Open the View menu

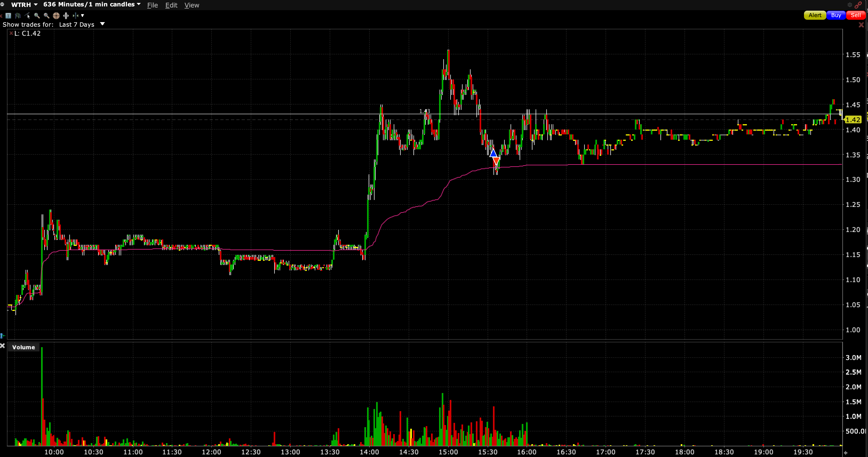[192, 5]
